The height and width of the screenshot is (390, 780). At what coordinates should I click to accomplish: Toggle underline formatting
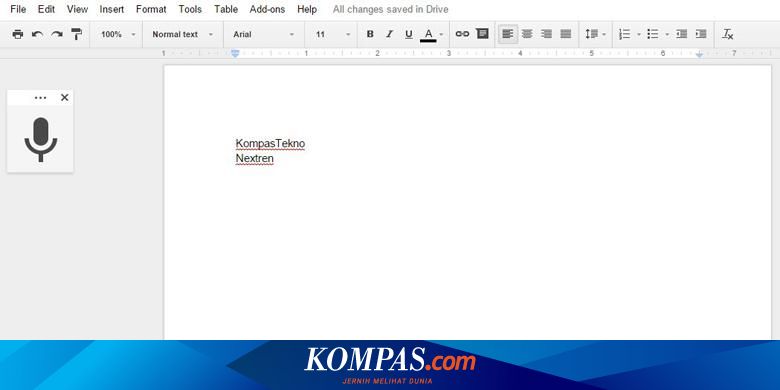coord(408,34)
